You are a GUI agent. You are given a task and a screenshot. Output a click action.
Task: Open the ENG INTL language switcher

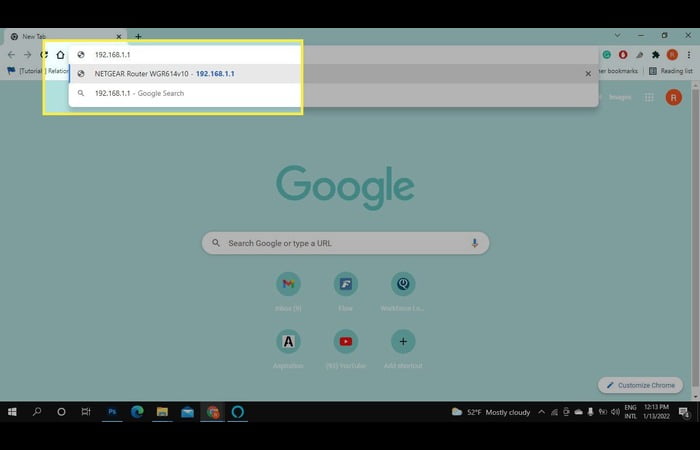(630, 412)
